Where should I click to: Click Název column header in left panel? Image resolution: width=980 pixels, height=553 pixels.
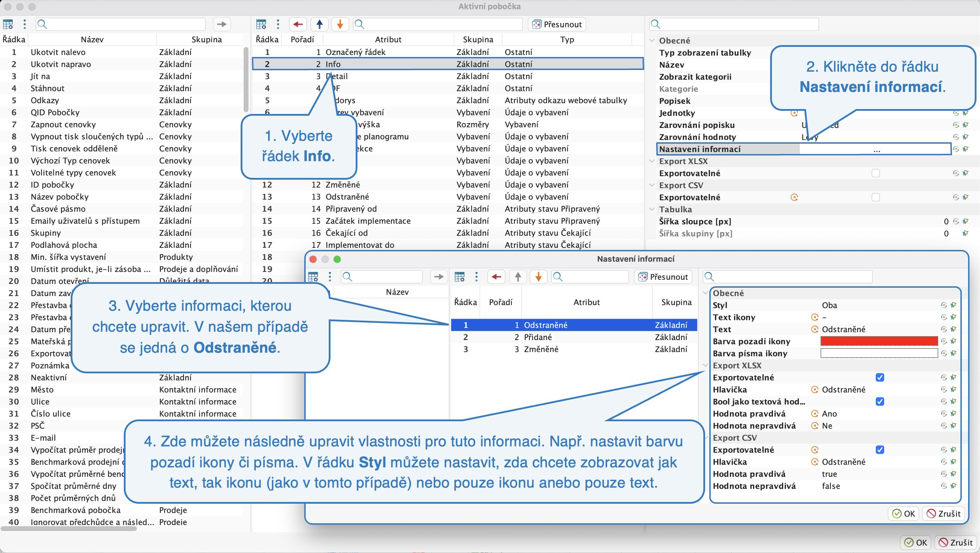(x=92, y=39)
